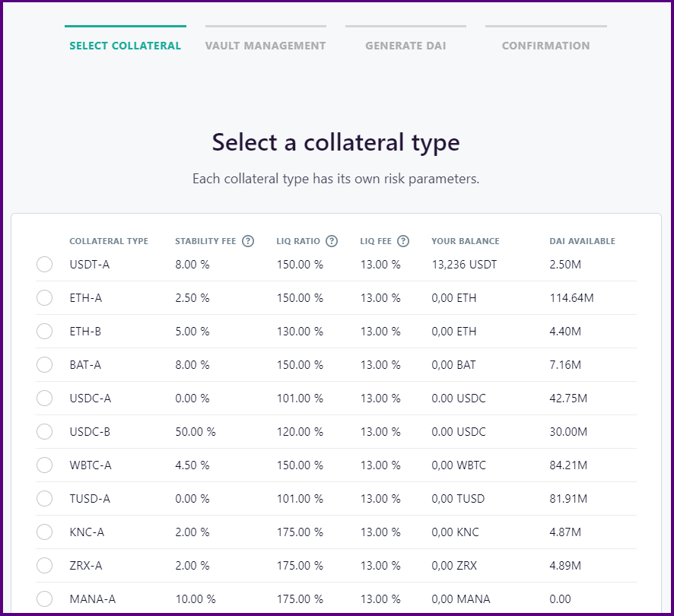Screen dimensions: 674x616
Task: Choose the USDC-B collateral radio button
Action: coord(45,432)
